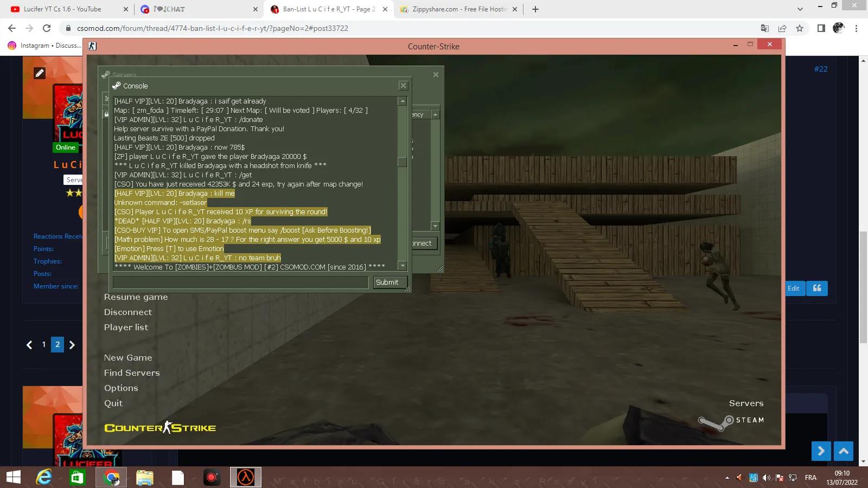This screenshot has height=488, width=868.
Task: Open Options in the game menu
Action: click(x=121, y=388)
